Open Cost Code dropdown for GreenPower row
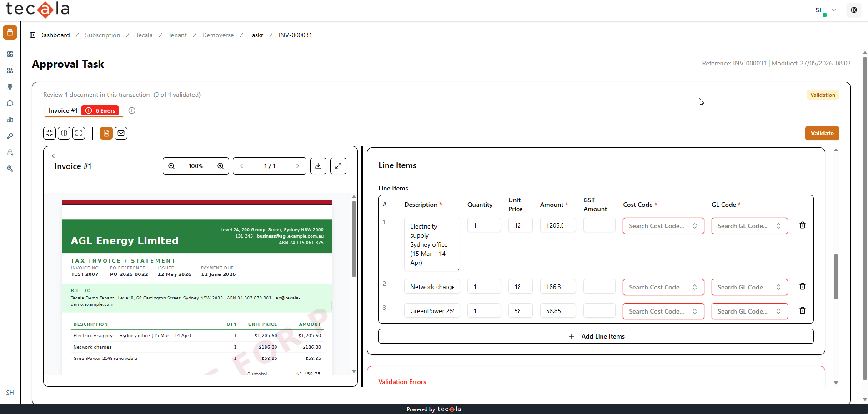The height and width of the screenshot is (414, 868). 663,311
